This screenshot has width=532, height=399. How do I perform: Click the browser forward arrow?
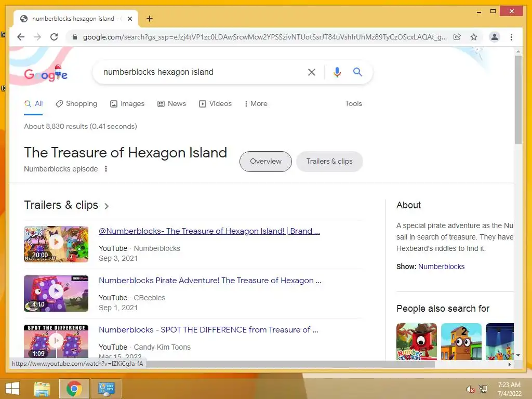[x=37, y=37]
